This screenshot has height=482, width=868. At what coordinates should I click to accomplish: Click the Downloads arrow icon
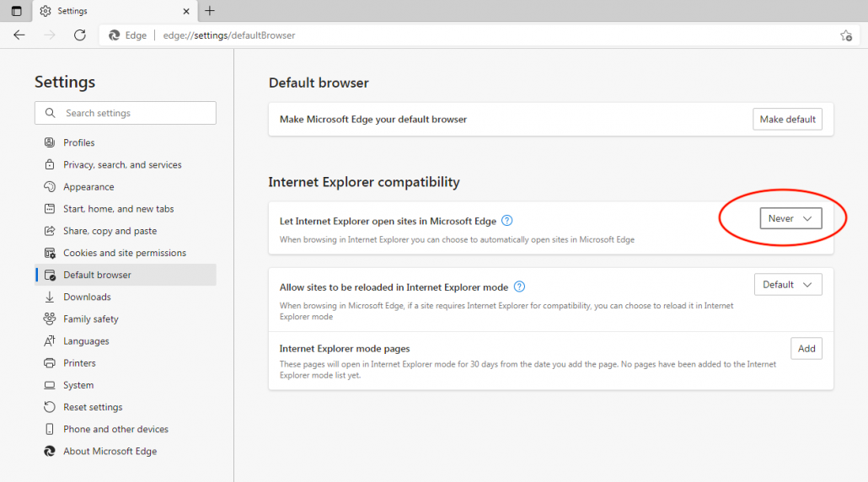(50, 297)
